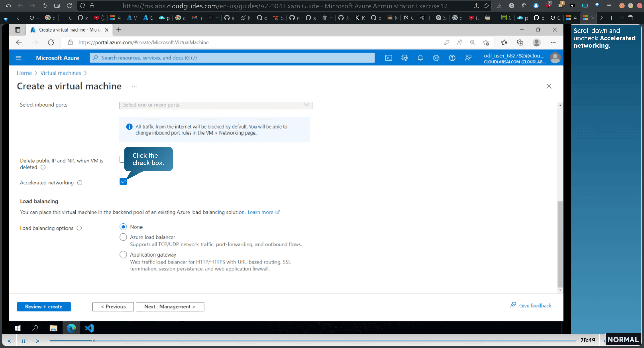Select Application gateway radio button
The height and width of the screenshot is (348, 644).
(x=123, y=254)
